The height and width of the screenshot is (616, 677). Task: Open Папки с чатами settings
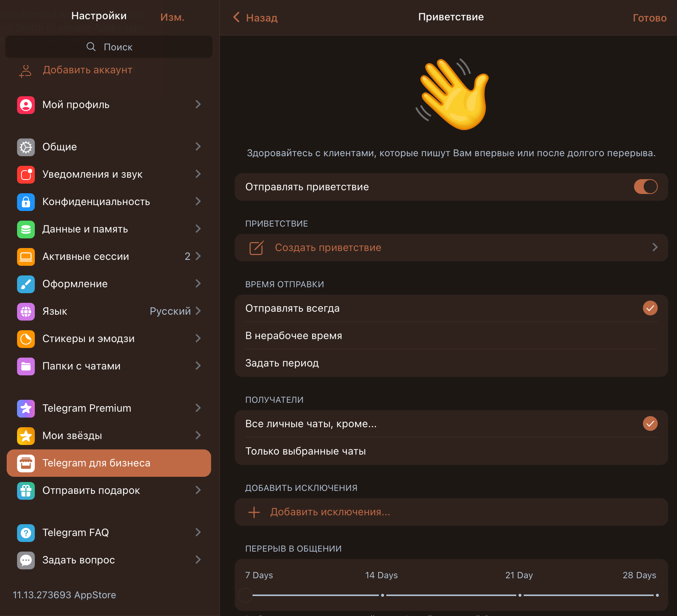[x=109, y=366]
